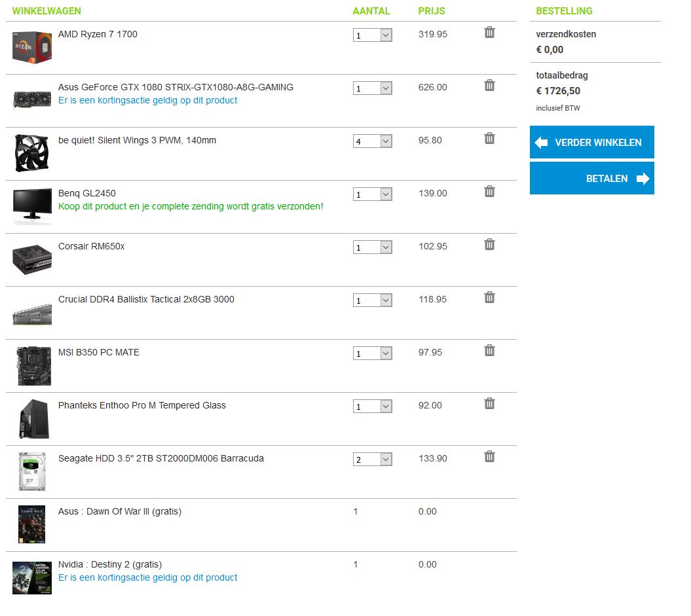Image resolution: width=691 pixels, height=616 pixels.
Task: Open quantity dropdown for Asus GeForce GTX 1080
Action: [373, 88]
